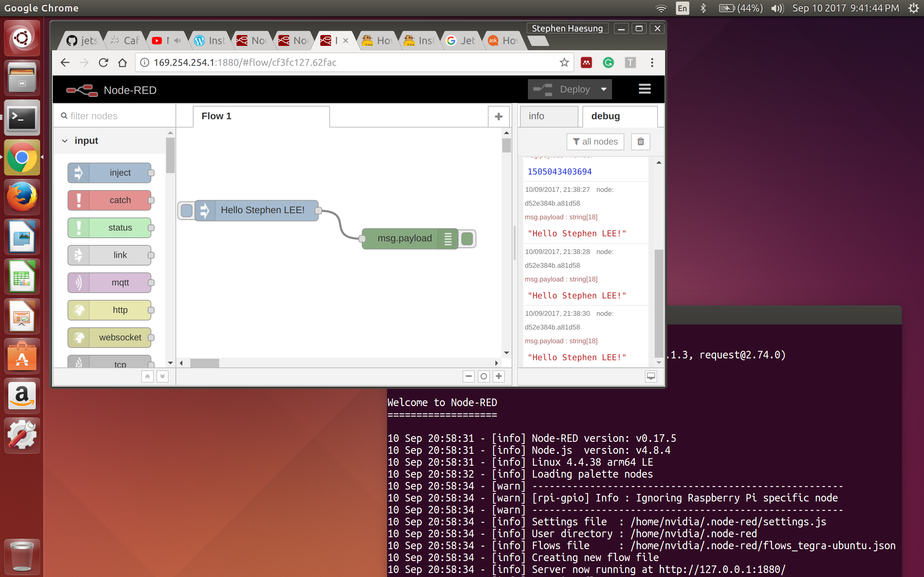This screenshot has height=577, width=924.
Task: Open Terminal from Ubuntu launcher
Action: coord(22,118)
